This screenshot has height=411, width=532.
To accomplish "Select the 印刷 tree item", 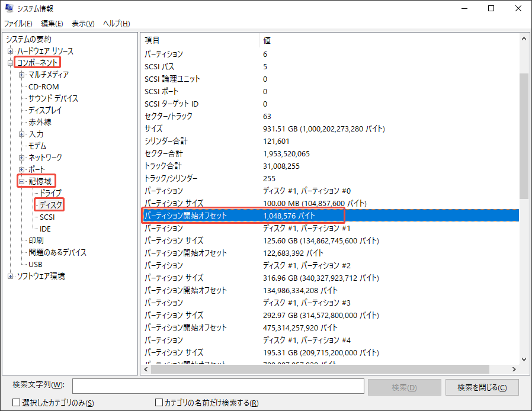I will (36, 241).
